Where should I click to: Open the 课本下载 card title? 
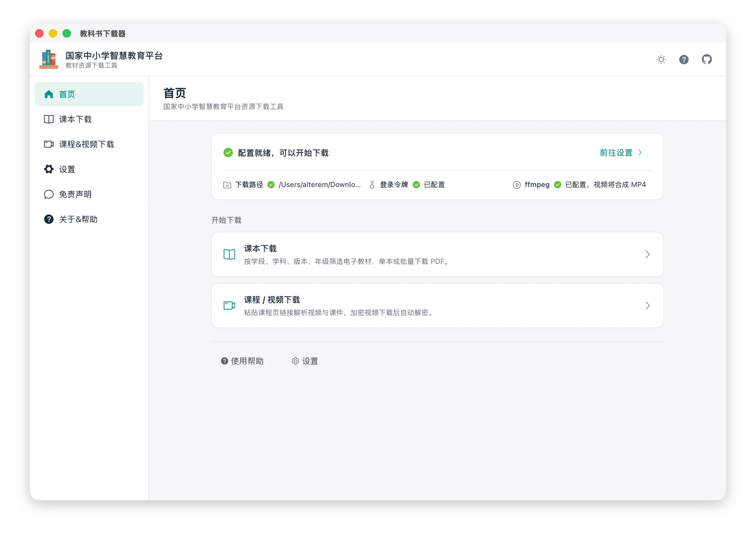tap(260, 249)
